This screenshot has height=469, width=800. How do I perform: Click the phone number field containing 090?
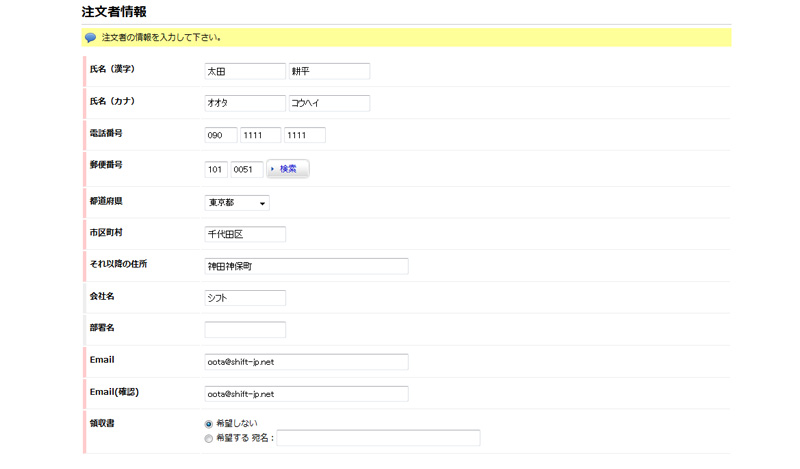pos(221,135)
